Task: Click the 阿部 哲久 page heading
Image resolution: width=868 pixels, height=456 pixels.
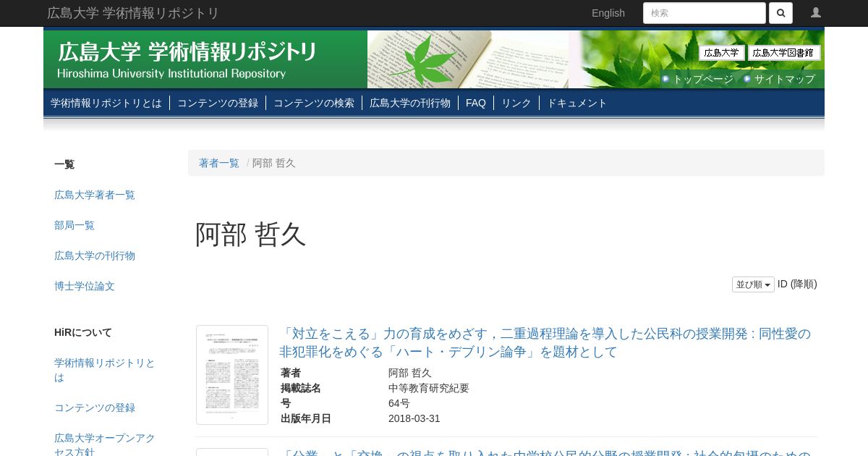Action: (251, 235)
